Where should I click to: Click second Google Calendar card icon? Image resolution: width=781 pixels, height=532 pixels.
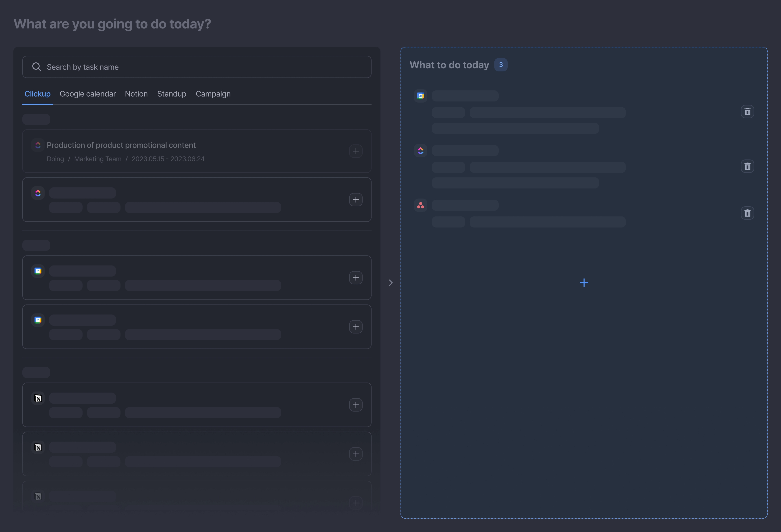click(x=38, y=320)
